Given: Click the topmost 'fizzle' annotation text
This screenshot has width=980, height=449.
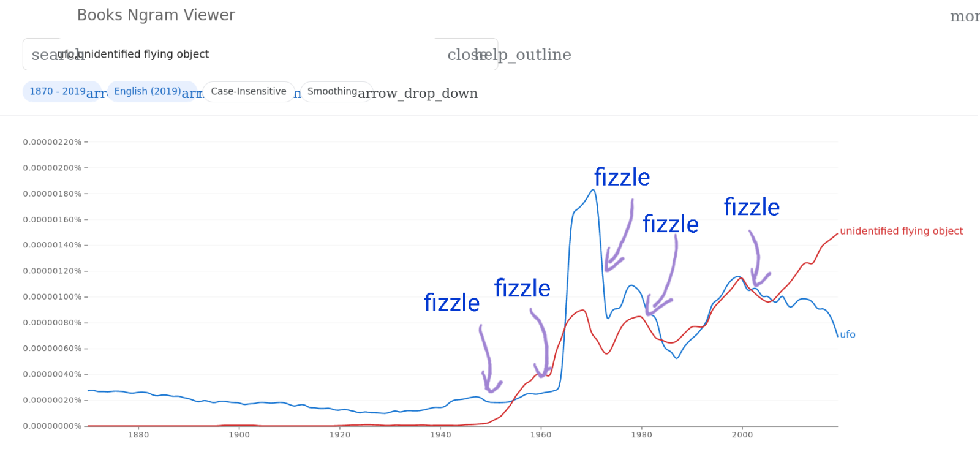Looking at the screenshot, I should coord(622,177).
